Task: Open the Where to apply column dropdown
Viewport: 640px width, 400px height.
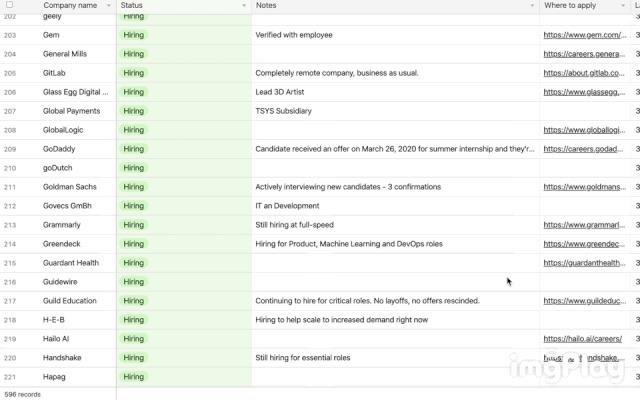Action: (626, 6)
